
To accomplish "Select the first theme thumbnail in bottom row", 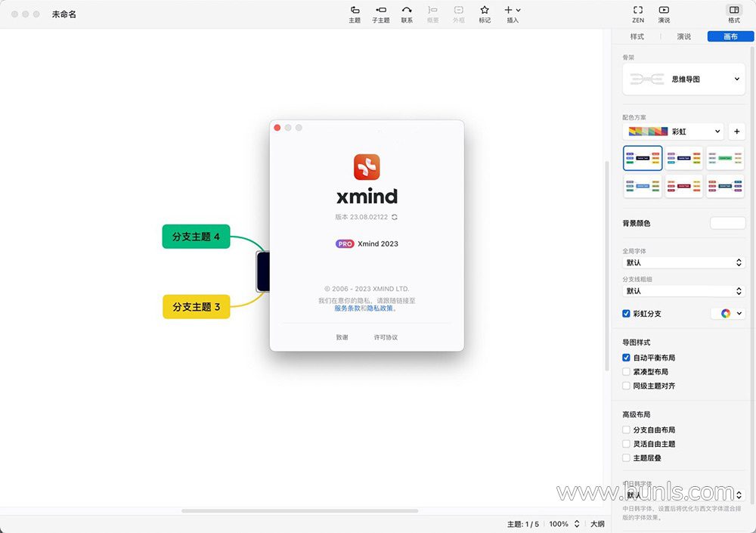I will click(643, 186).
